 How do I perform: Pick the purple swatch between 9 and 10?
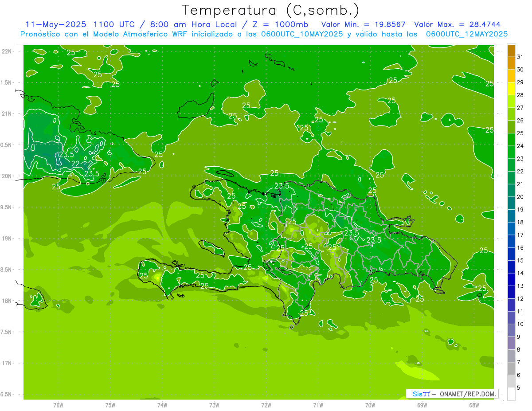[x=511, y=330]
